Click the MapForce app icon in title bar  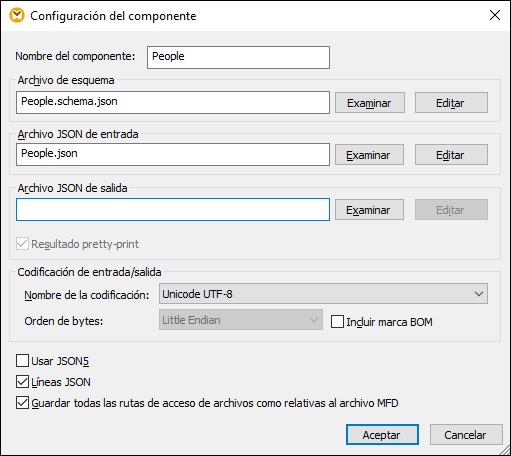[x=17, y=16]
